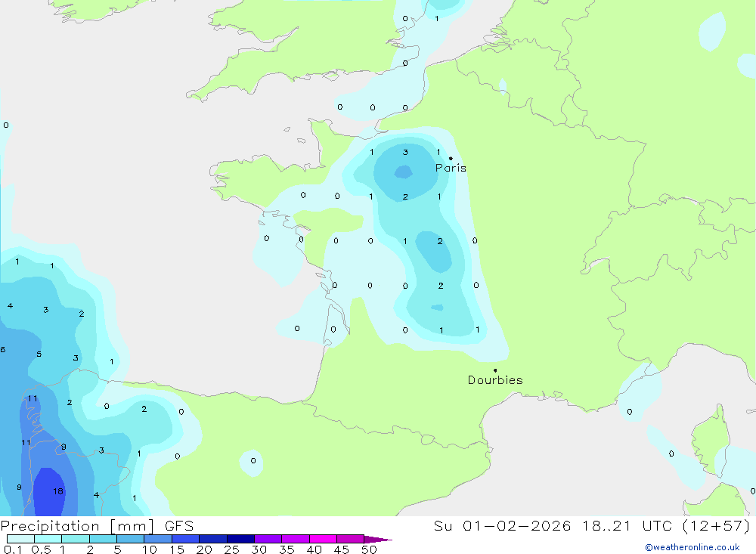Select the black dot marking Paris
The width and height of the screenshot is (756, 554).
(x=451, y=158)
